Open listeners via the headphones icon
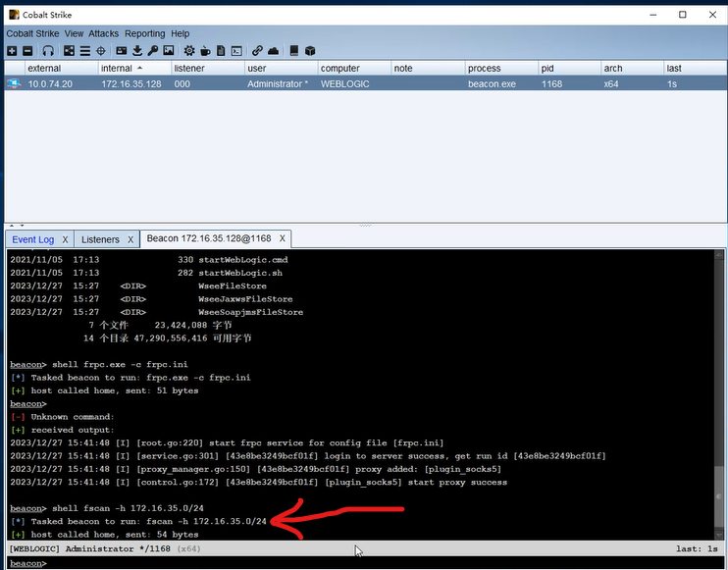 pyautogui.click(x=48, y=51)
